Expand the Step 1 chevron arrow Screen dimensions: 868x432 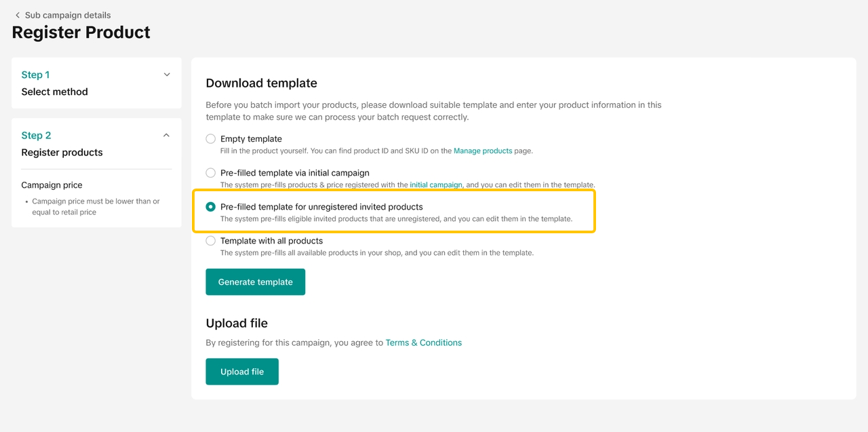167,75
